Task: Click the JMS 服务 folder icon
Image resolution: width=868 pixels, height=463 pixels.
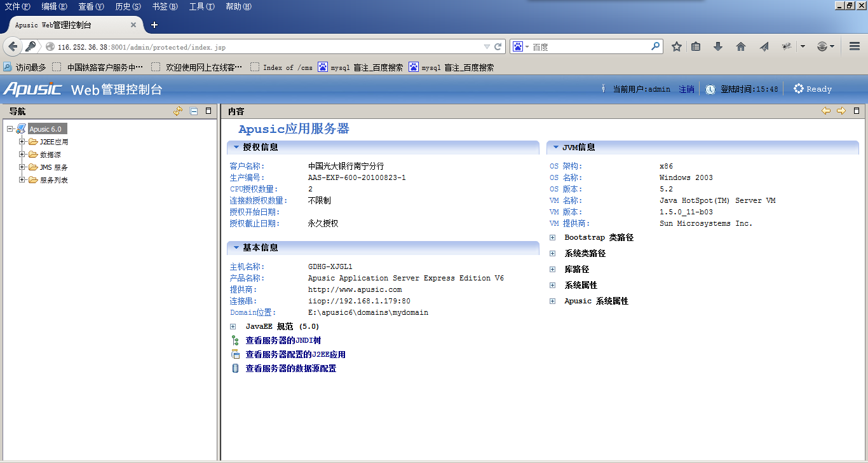Action: (33, 167)
